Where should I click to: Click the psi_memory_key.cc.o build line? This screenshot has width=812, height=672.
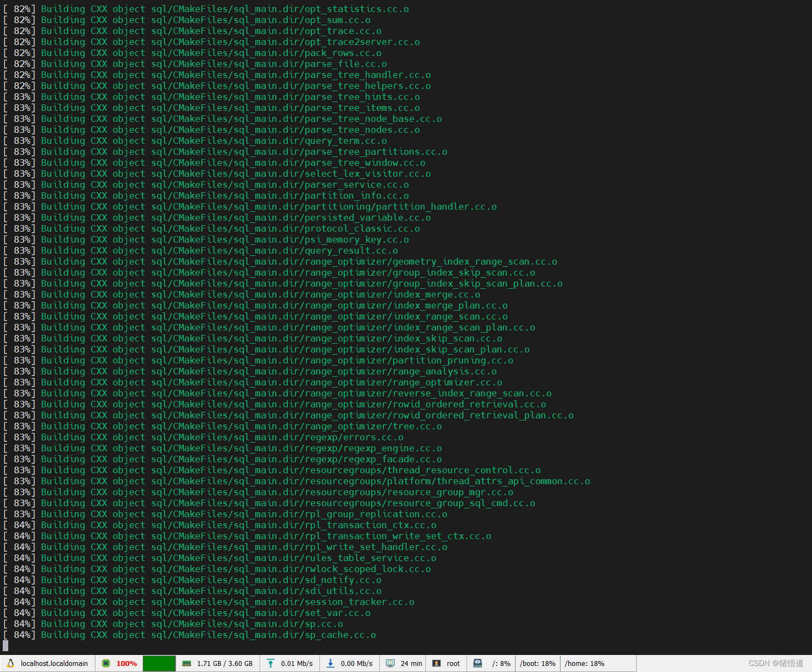click(206, 239)
